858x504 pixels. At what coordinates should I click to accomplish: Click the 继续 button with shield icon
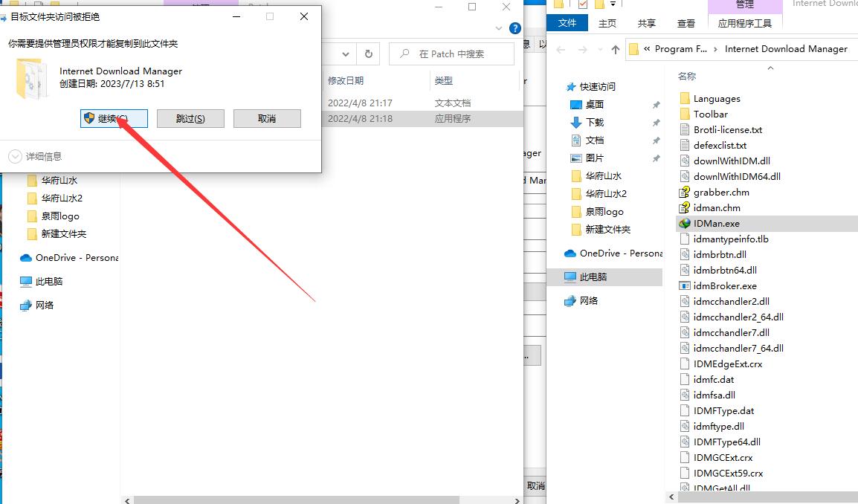click(114, 119)
